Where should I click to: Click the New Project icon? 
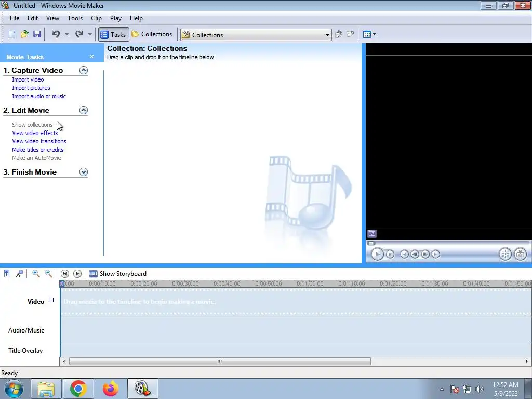click(12, 34)
